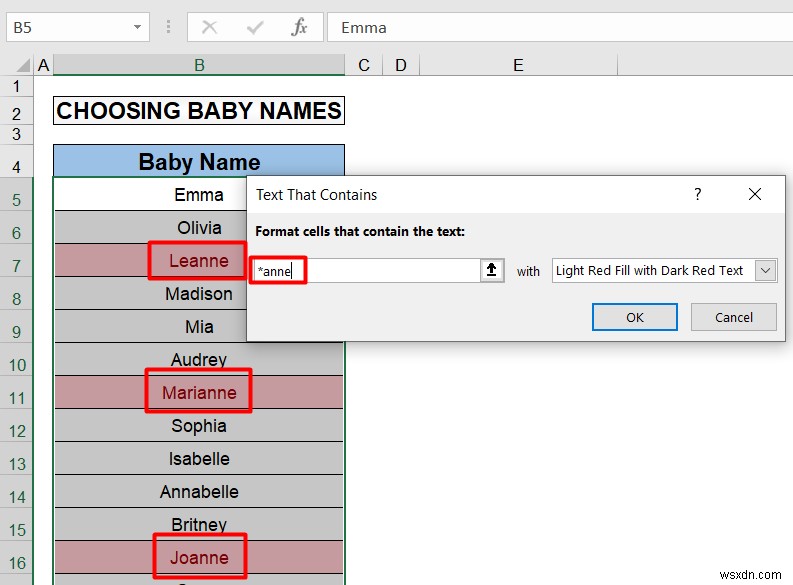Select column E header

click(x=518, y=65)
